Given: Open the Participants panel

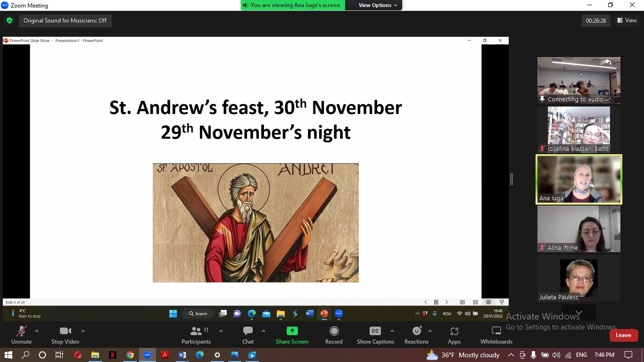Looking at the screenshot, I should pyautogui.click(x=196, y=335).
